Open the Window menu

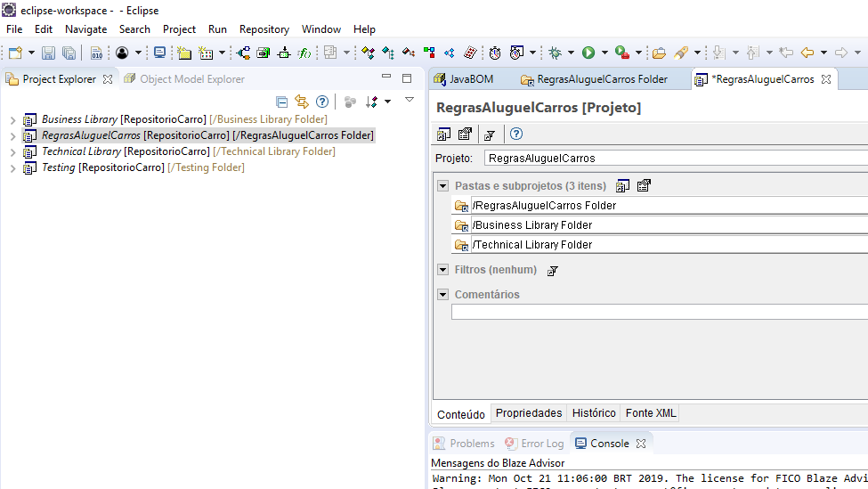(321, 29)
